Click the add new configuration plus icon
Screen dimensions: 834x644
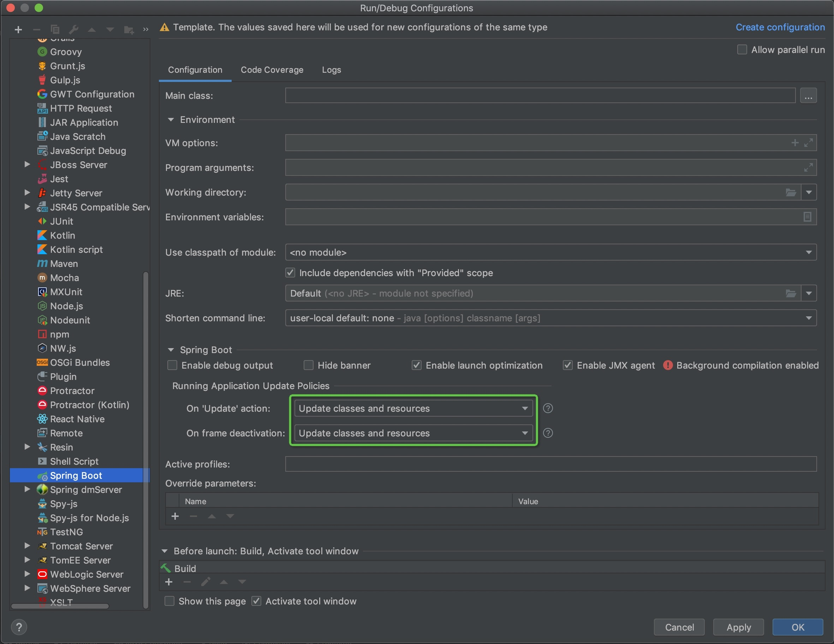(18, 29)
